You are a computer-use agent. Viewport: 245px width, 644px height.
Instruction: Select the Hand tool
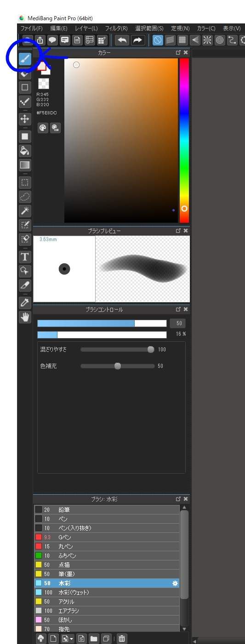click(25, 317)
